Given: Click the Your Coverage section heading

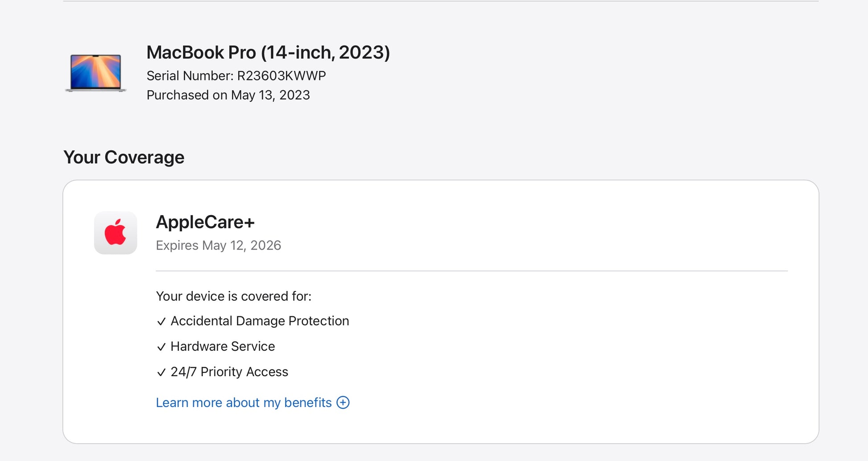Looking at the screenshot, I should 124,158.
